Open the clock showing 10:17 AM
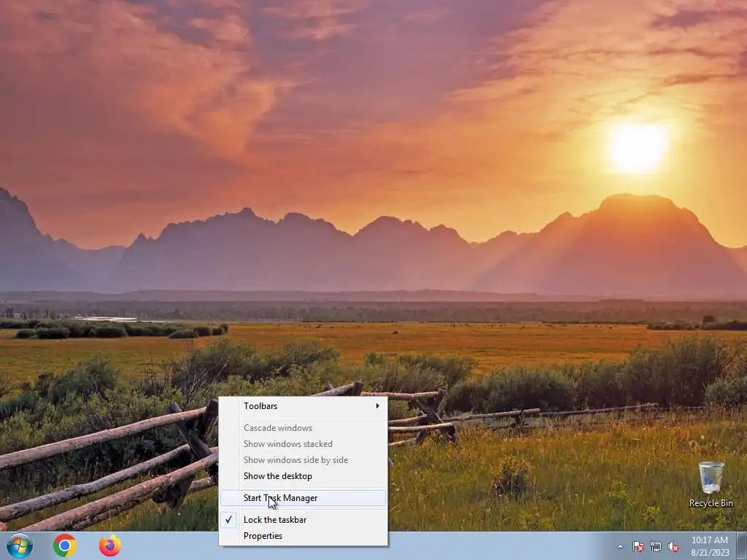This screenshot has width=747, height=560. tap(710, 546)
